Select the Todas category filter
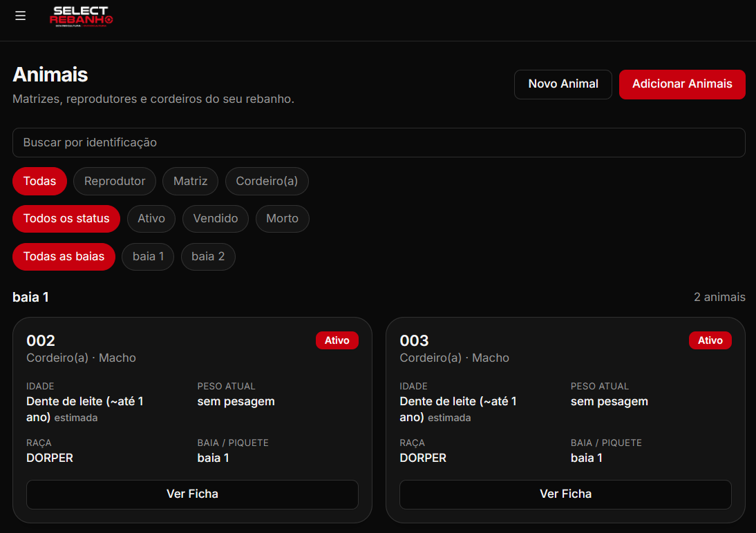This screenshot has height=533, width=756. pyautogui.click(x=39, y=181)
